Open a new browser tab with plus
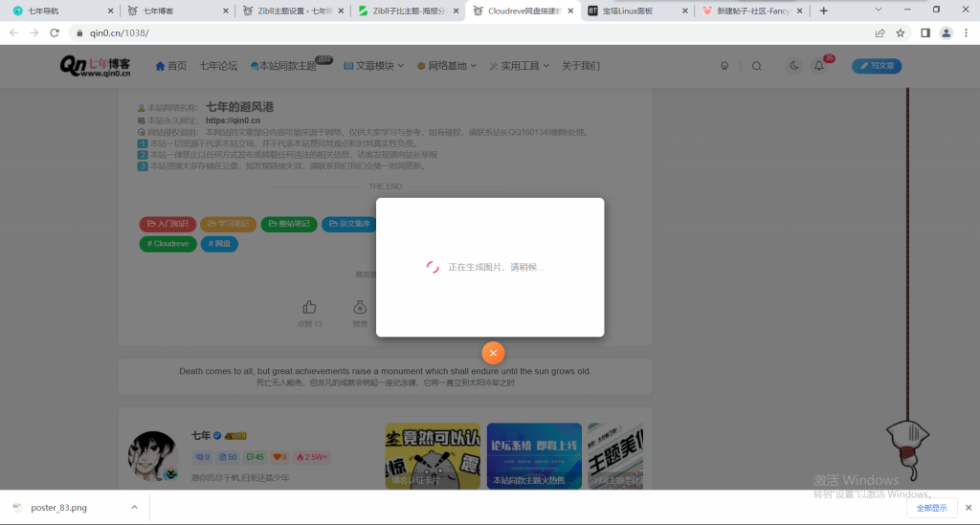The width and height of the screenshot is (980, 525). [x=824, y=11]
